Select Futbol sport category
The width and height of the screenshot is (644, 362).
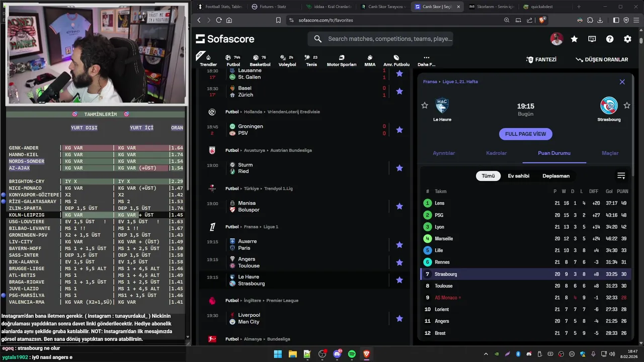click(233, 60)
